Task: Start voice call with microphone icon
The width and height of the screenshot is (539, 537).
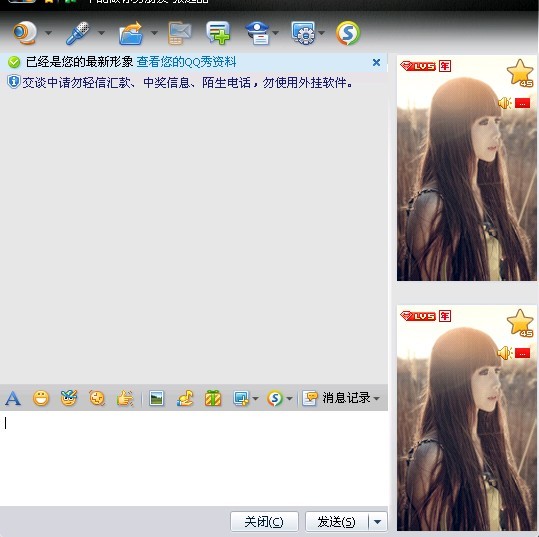Action: pyautogui.click(x=78, y=33)
